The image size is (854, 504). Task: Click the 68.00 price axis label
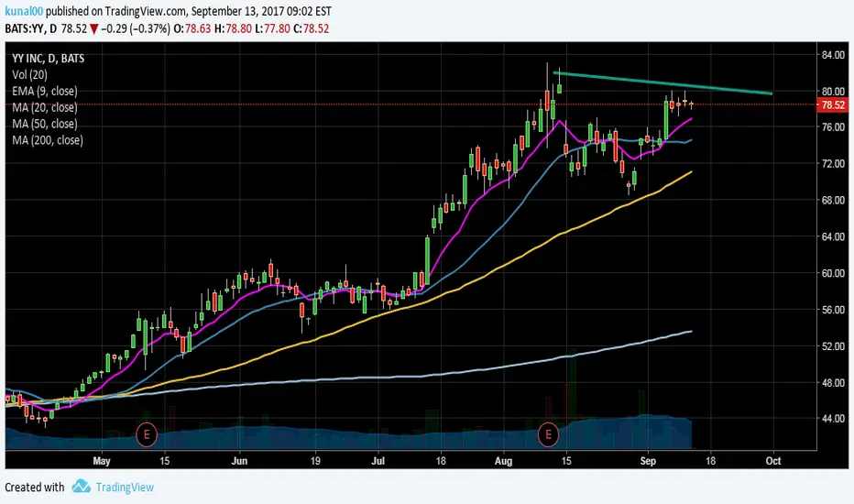click(x=833, y=200)
